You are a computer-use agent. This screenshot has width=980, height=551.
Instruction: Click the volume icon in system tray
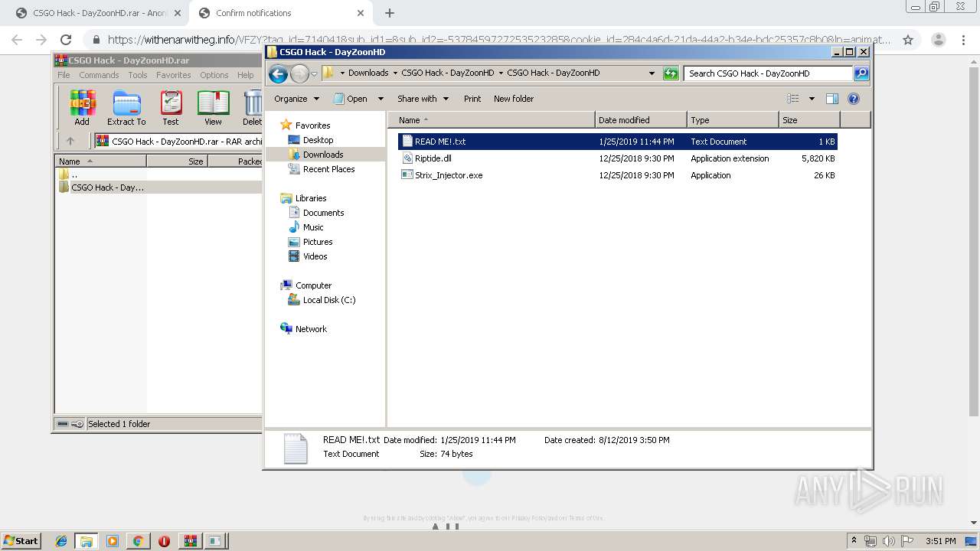click(x=888, y=541)
